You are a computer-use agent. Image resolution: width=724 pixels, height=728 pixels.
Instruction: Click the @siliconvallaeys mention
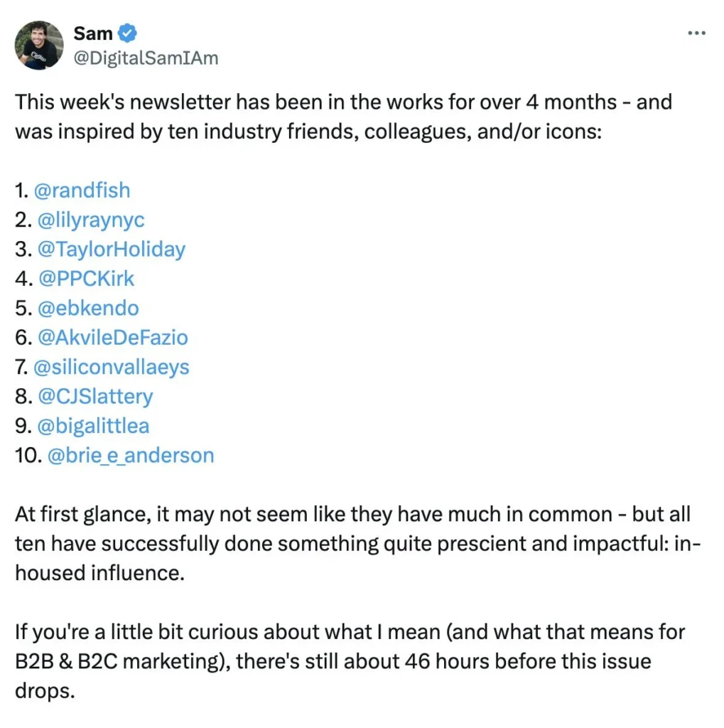click(112, 367)
